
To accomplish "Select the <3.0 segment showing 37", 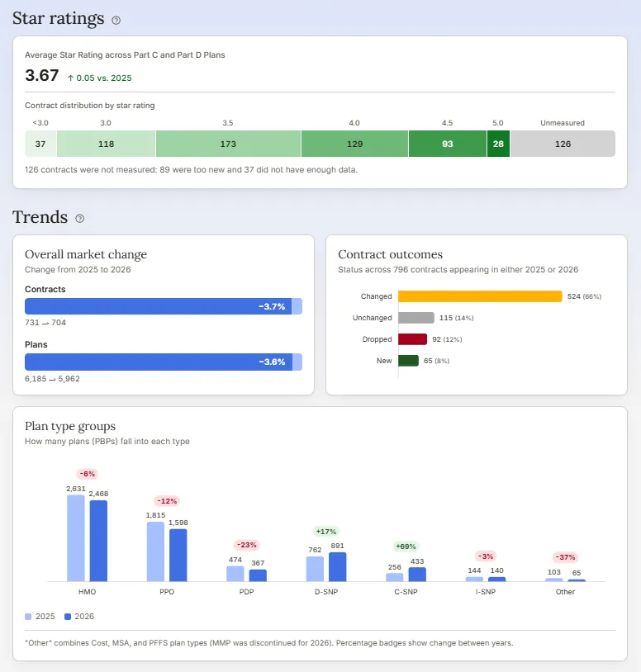I will (x=40, y=144).
